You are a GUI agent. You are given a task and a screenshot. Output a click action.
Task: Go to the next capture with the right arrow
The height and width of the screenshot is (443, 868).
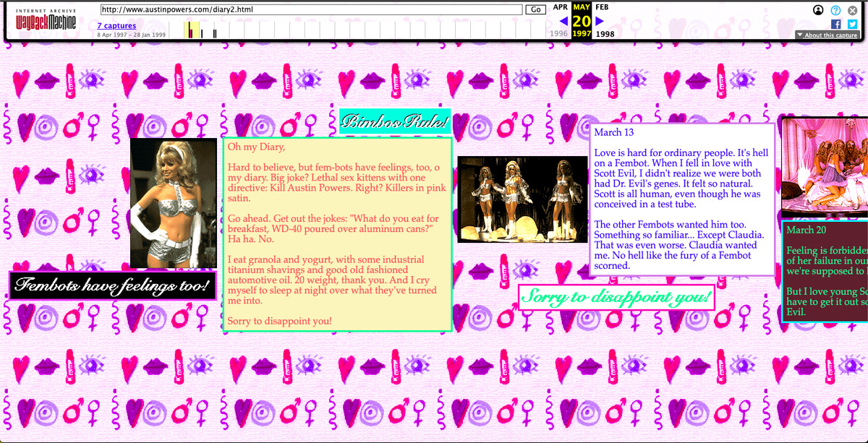coord(599,21)
